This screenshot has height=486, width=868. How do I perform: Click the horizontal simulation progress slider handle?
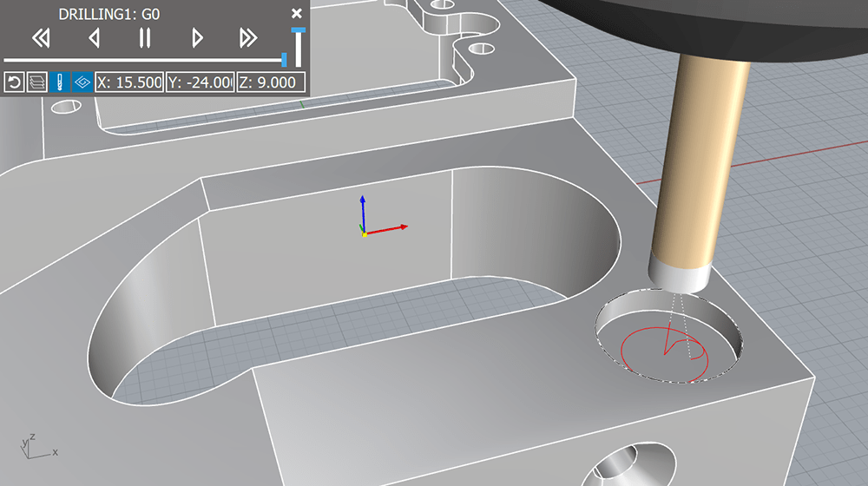click(284, 59)
